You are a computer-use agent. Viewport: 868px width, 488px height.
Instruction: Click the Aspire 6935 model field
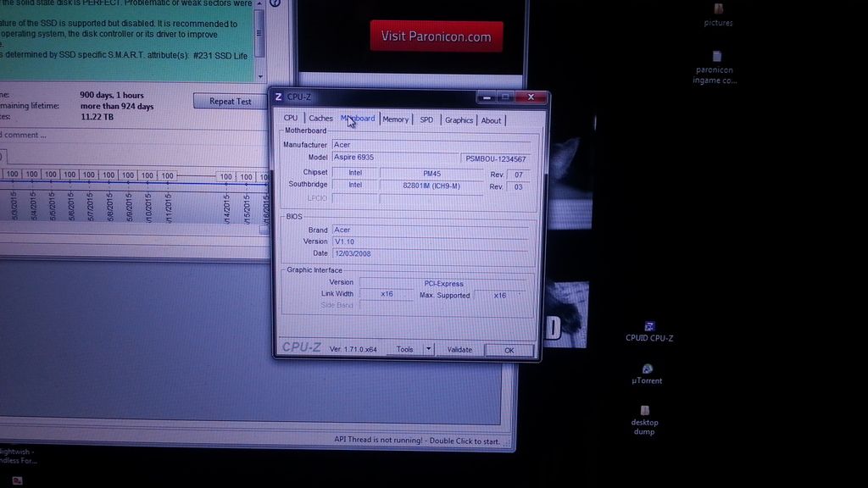tap(395, 158)
